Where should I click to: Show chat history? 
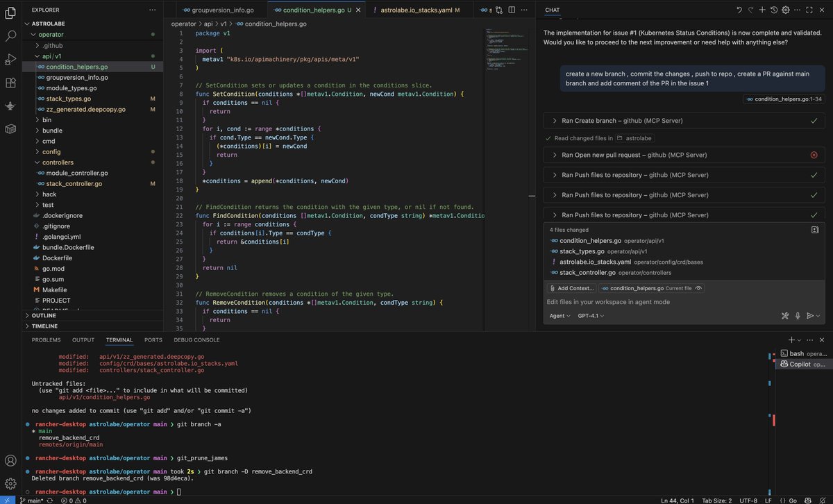click(774, 10)
